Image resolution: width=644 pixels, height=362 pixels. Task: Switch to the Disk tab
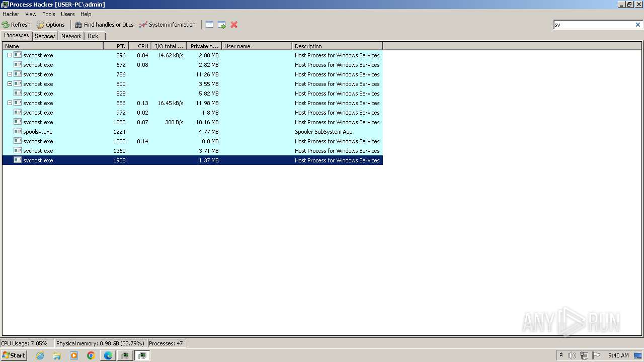tap(93, 36)
